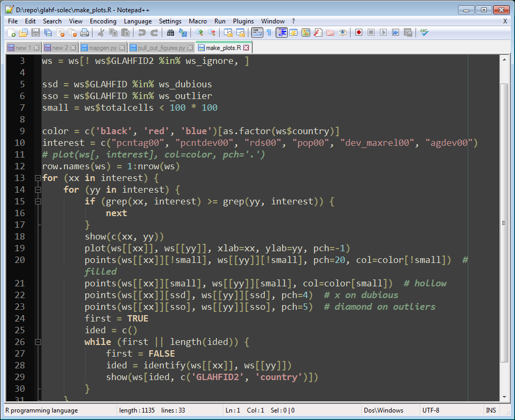Collapse the inner for loop at line 14
Image resolution: width=515 pixels, height=420 pixels.
37,190
